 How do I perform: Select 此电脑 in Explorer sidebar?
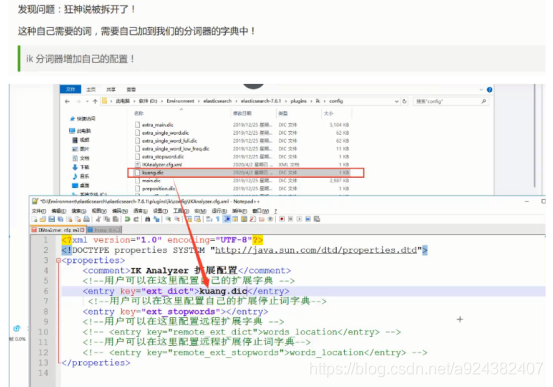tap(81, 131)
